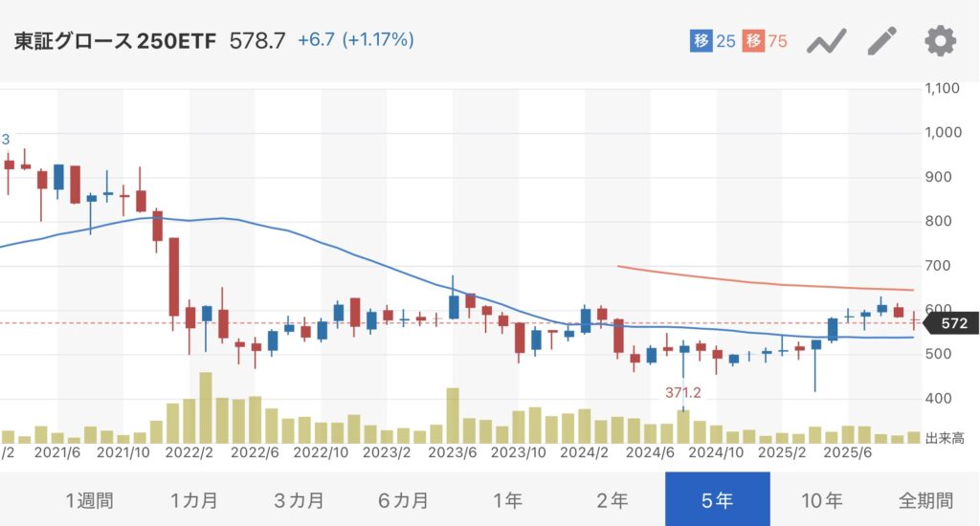The height and width of the screenshot is (526, 980).
Task: Switch to the 1カ月 range tab
Action: point(194,499)
